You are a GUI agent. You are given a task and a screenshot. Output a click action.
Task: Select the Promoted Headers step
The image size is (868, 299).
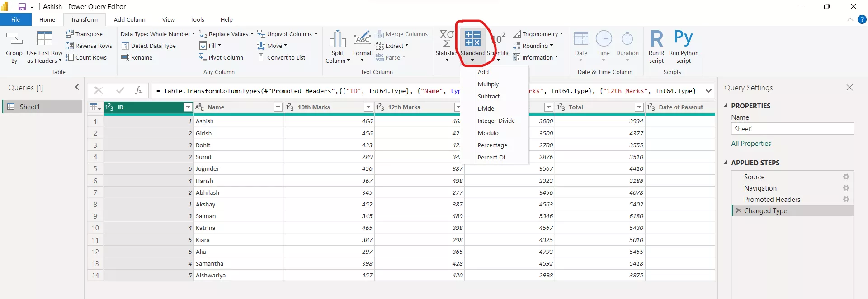click(772, 199)
